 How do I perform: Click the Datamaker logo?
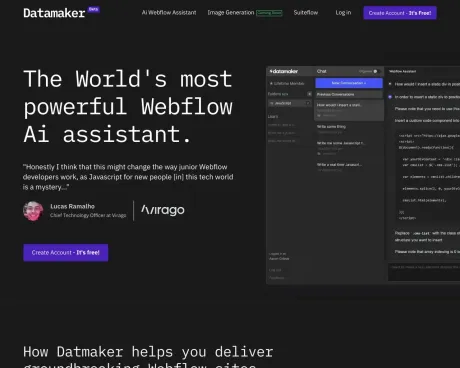(x=54, y=13)
